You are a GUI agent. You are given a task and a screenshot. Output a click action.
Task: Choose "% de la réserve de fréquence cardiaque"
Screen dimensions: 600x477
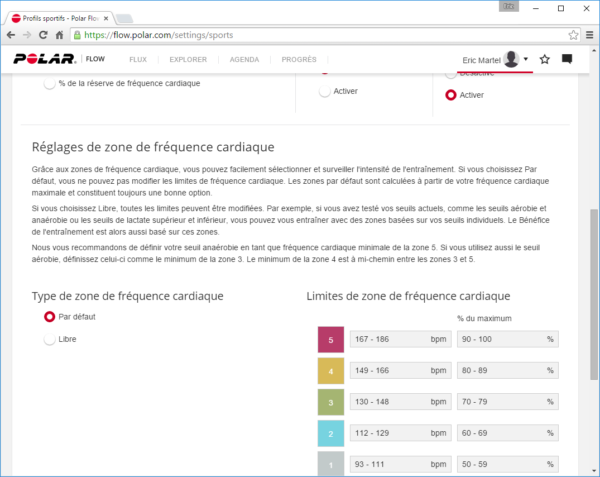[x=49, y=85]
